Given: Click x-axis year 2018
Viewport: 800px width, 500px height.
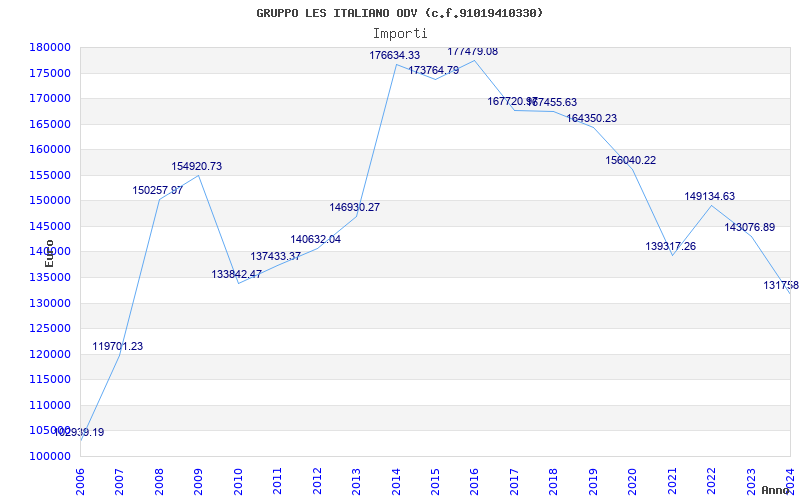Looking at the screenshot, I should 554,480.
